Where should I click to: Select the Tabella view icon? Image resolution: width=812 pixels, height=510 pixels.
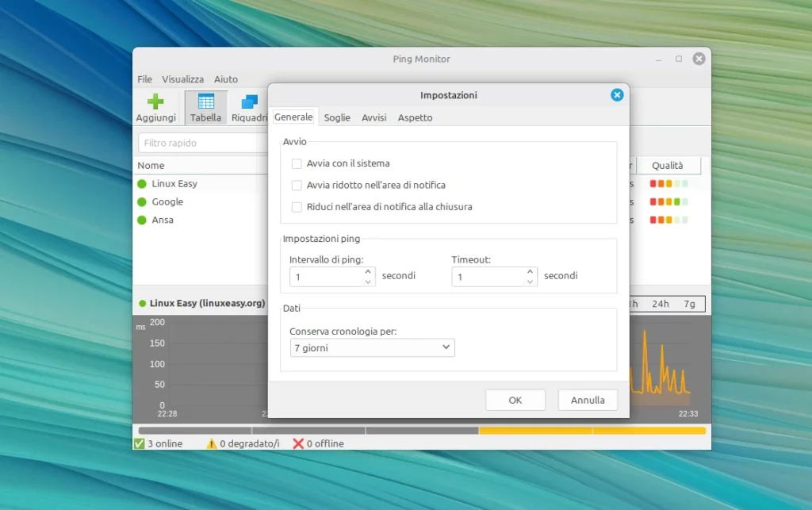pyautogui.click(x=205, y=102)
